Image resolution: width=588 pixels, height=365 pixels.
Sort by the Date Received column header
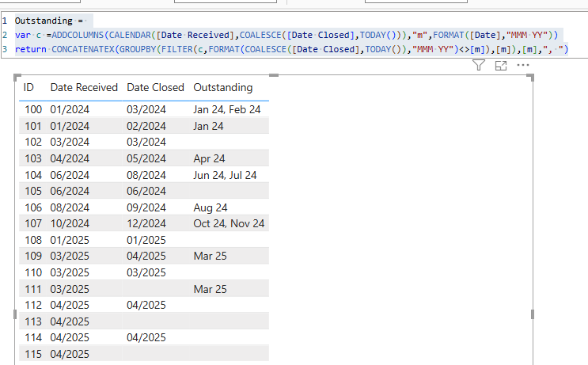(84, 87)
